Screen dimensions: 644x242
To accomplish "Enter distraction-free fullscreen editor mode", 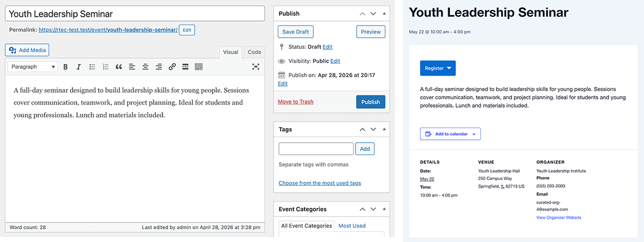I will 256,67.
